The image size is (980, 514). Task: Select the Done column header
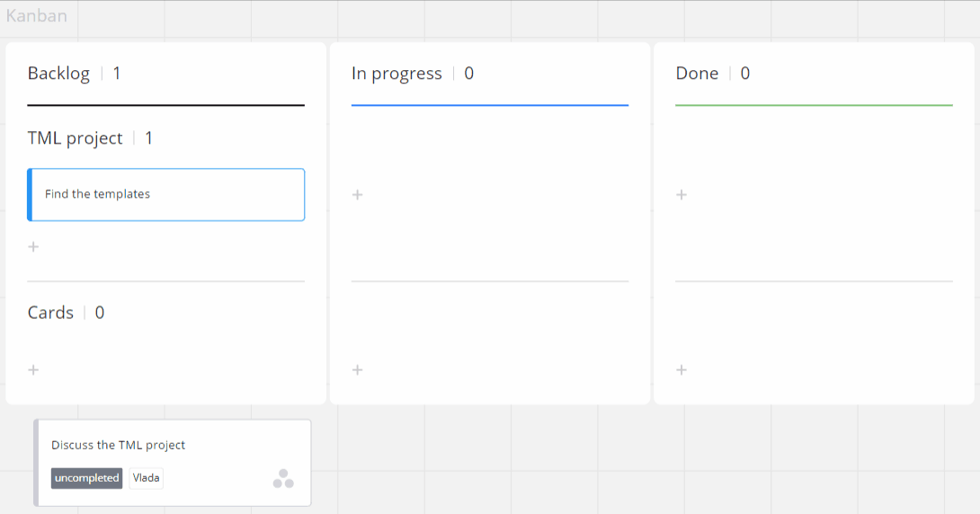(x=697, y=74)
